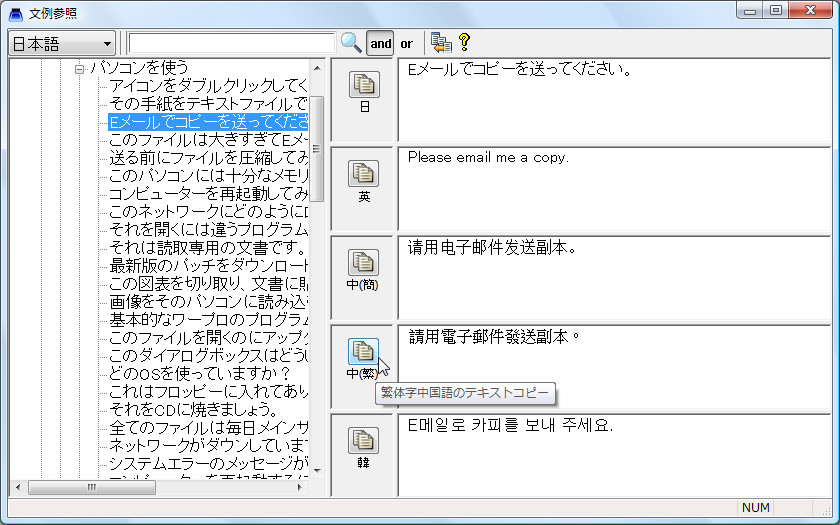
Task: Copy Traditional Chinese text with the 中(繁) button
Action: (x=364, y=351)
